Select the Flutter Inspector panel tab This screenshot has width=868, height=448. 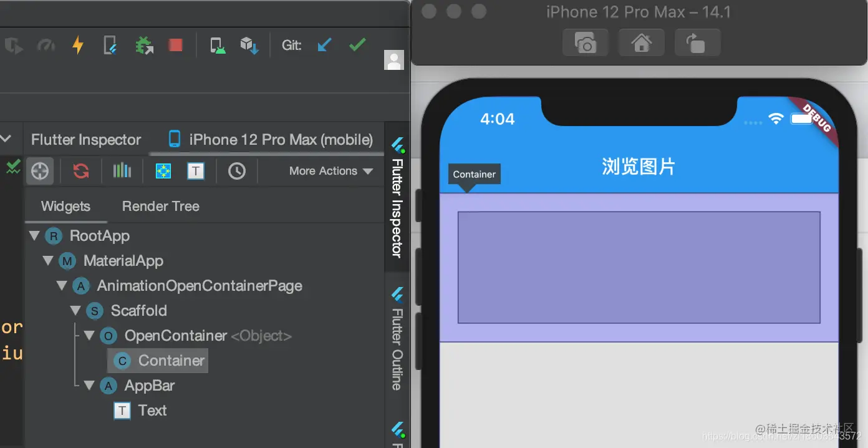(86, 140)
